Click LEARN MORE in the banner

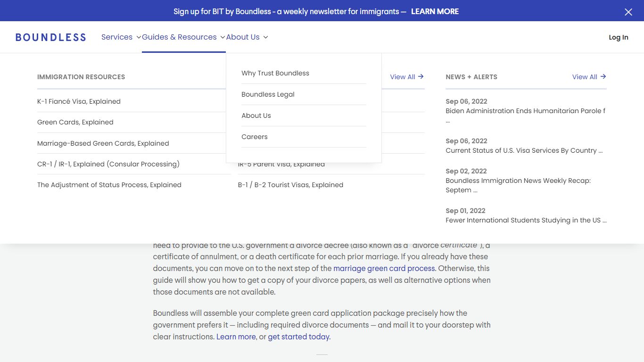tap(435, 11)
